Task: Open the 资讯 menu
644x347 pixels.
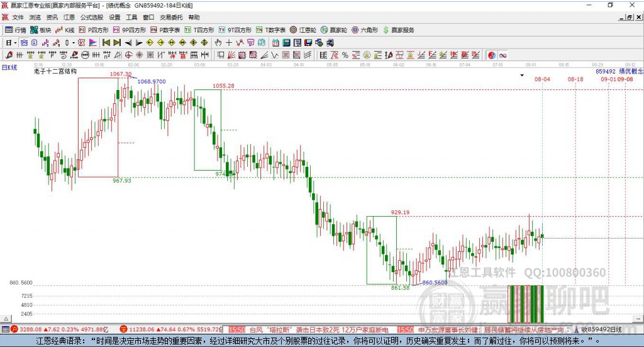Action: tap(52, 17)
